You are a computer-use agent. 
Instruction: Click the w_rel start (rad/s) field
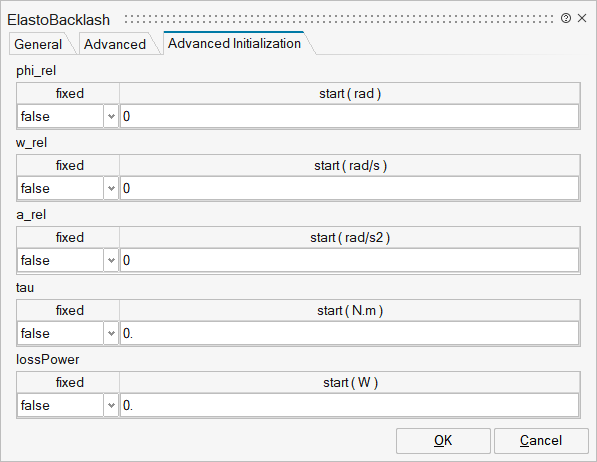350,188
